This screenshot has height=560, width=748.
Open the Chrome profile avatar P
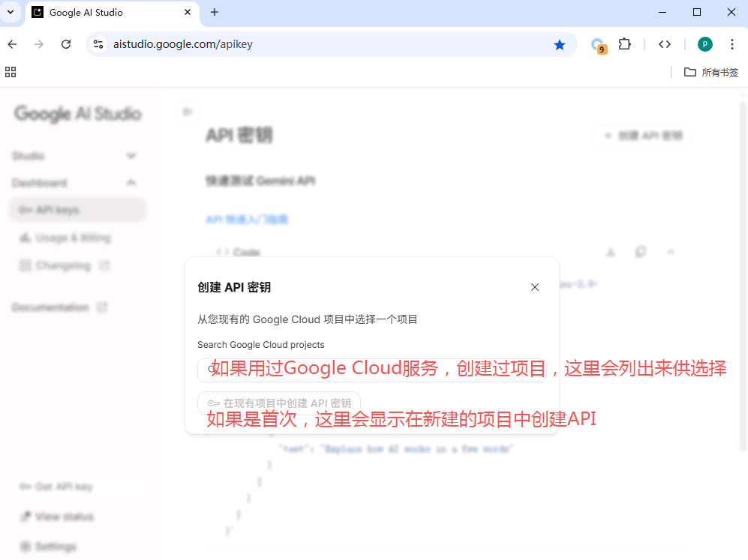point(704,44)
